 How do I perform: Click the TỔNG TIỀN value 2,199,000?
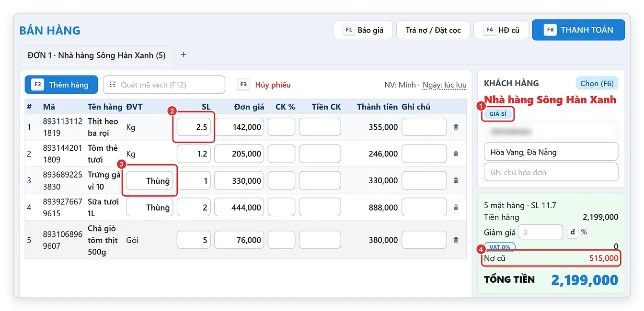(585, 280)
